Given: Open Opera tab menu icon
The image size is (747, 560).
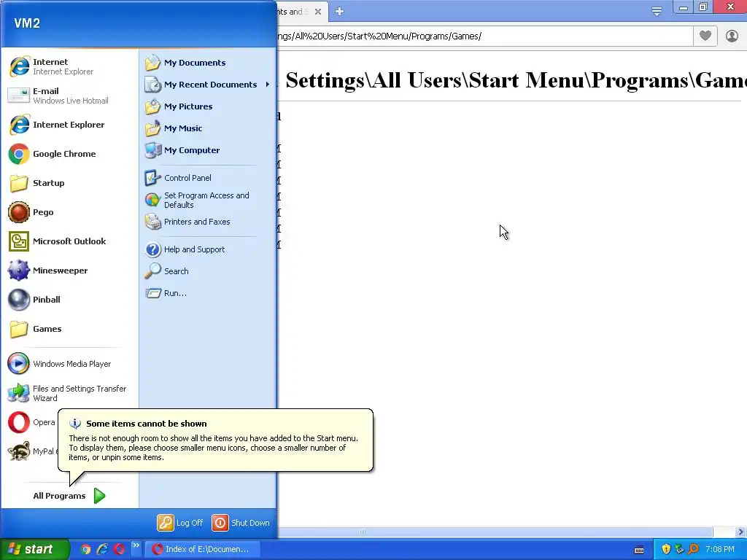Looking at the screenshot, I should 657,12.
